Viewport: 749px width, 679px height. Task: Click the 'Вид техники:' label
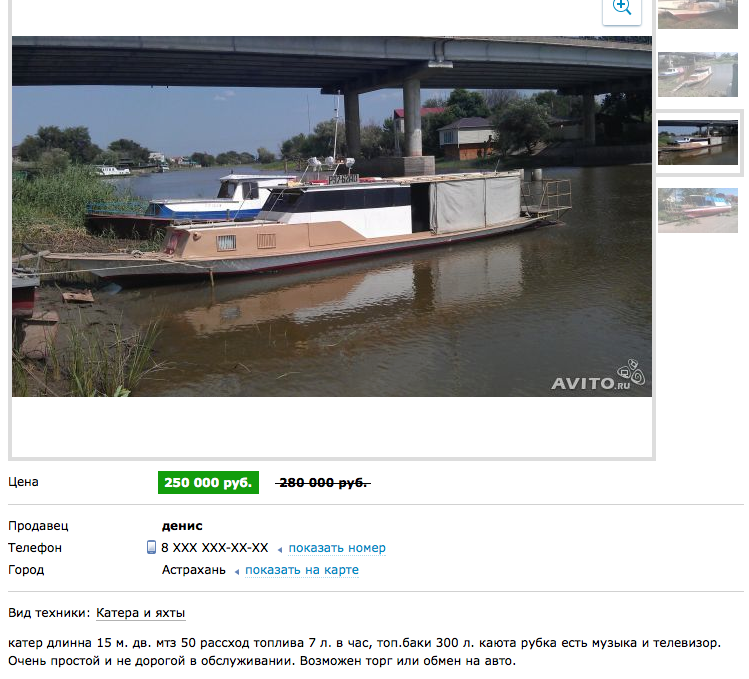[x=49, y=613]
